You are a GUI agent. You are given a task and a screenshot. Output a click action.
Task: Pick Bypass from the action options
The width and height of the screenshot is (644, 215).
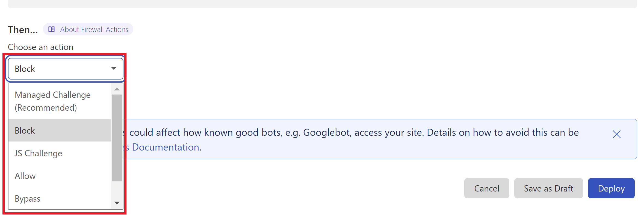[27, 199]
